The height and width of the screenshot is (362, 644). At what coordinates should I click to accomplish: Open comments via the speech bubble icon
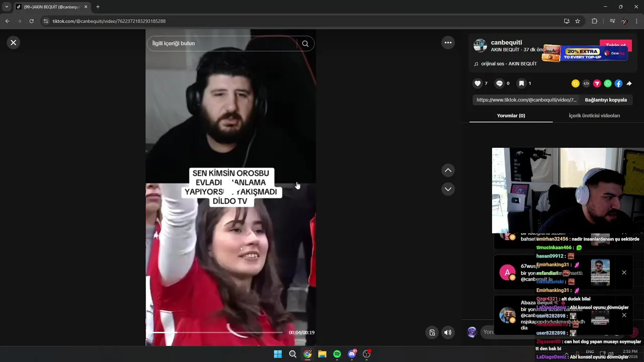499,83
